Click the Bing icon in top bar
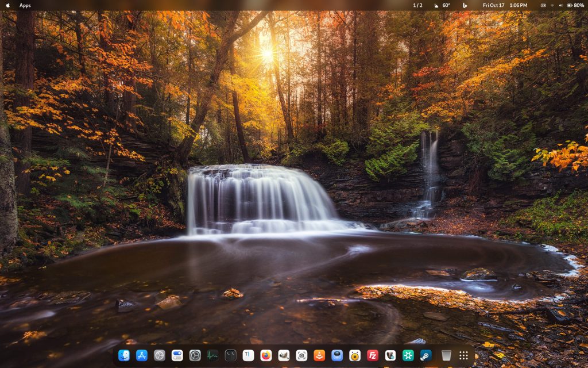Image resolution: width=588 pixels, height=368 pixels. pyautogui.click(x=465, y=5)
